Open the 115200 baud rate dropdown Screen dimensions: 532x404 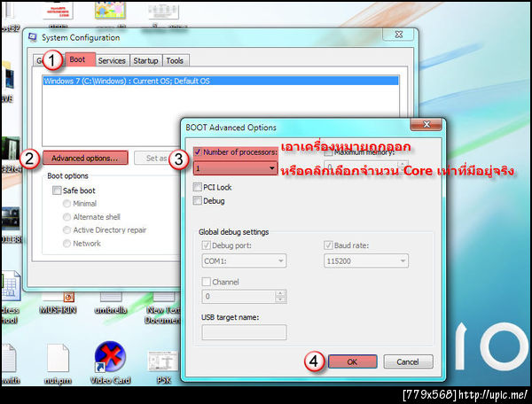(x=365, y=261)
